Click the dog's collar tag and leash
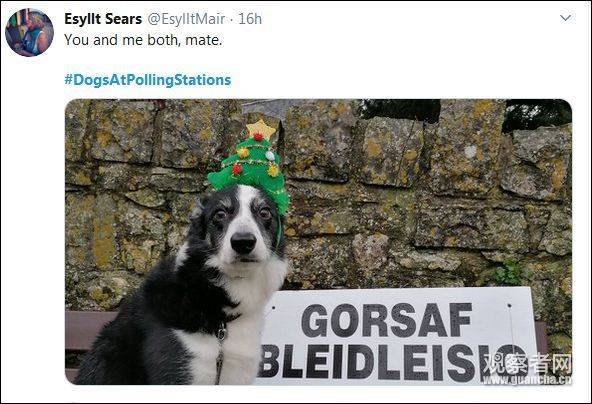The width and height of the screenshot is (592, 404). pos(220,351)
